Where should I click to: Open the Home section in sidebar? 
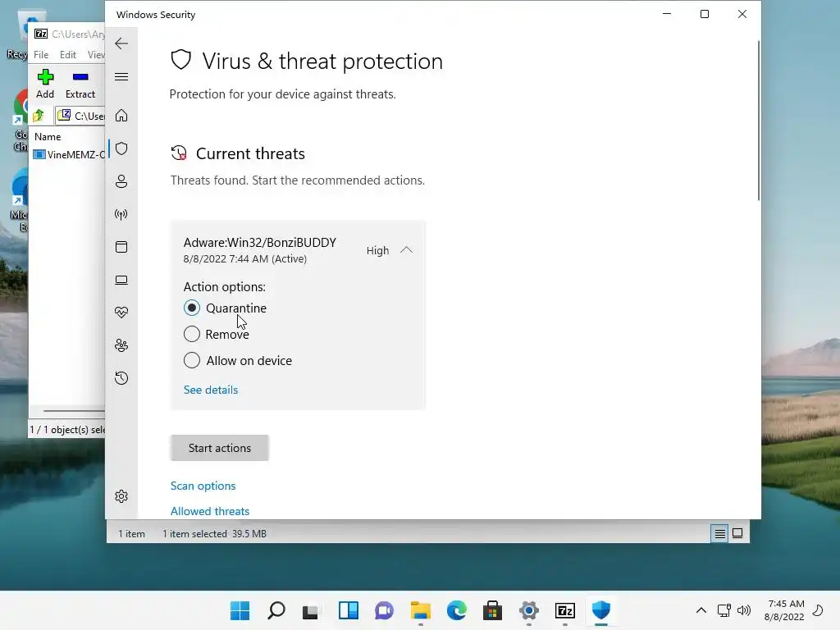coord(121,116)
